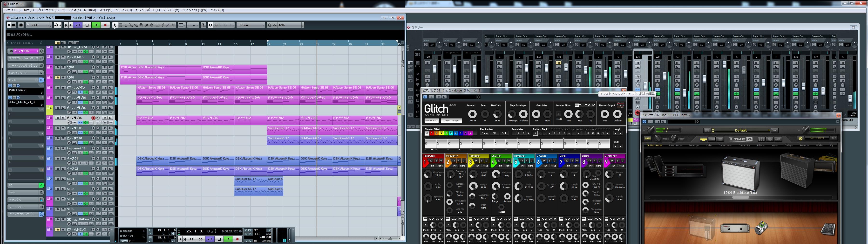This screenshot has height=244, width=868.
Task: Click Disable MIDI button in Glitch
Action: tap(431, 120)
